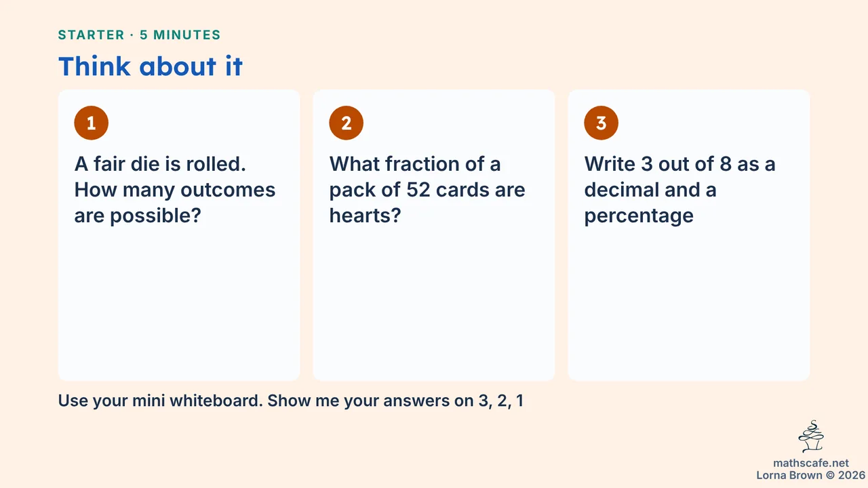The height and width of the screenshot is (488, 868).
Task: Click '3, 2, 1' in the instruction
Action: click(498, 401)
